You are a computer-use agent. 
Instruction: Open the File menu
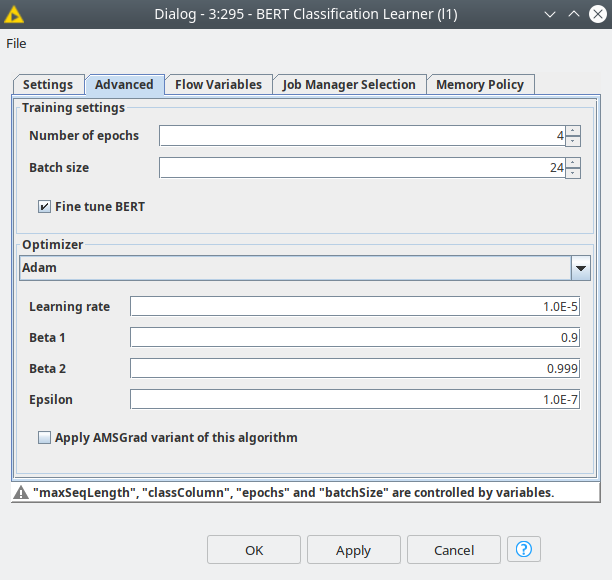pyautogui.click(x=16, y=43)
